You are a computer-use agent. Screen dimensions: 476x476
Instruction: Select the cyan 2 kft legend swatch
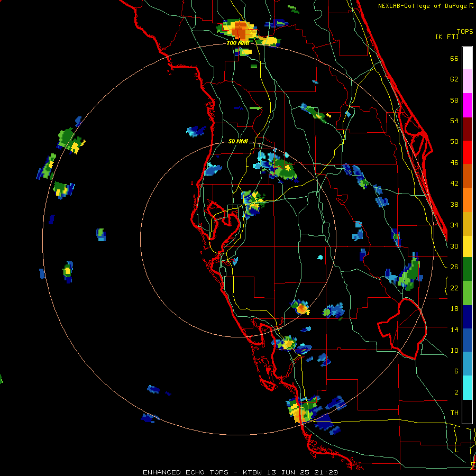[467, 388]
